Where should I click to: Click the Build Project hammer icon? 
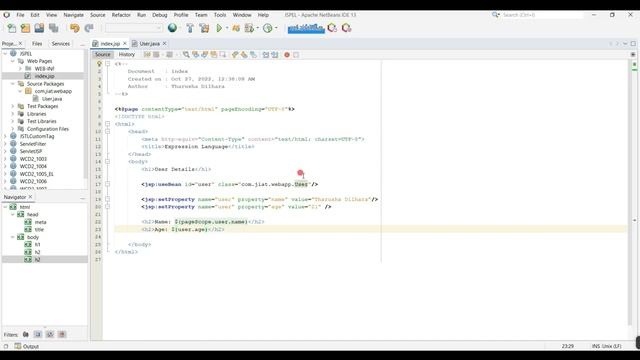click(x=190, y=28)
